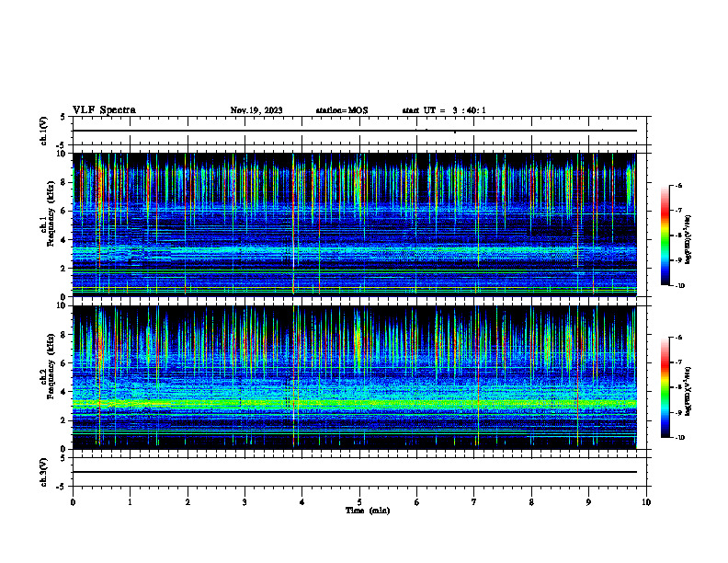The image size is (728, 563).
Task: Click the ch.1 spectrogram plot area
Action: 359,224
